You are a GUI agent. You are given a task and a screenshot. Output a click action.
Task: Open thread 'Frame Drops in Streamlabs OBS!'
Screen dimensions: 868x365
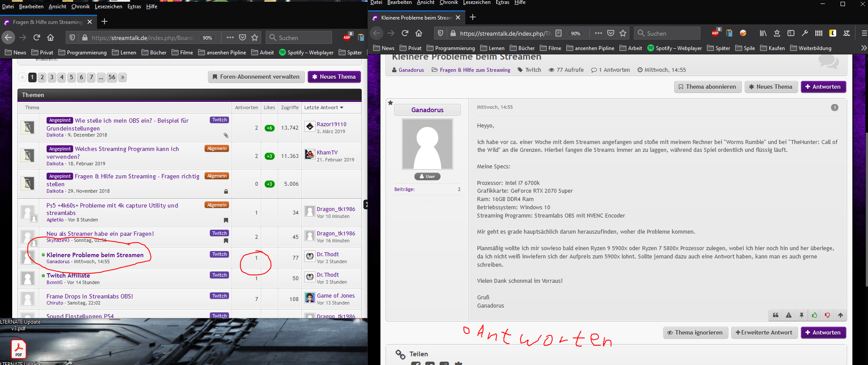tap(90, 296)
